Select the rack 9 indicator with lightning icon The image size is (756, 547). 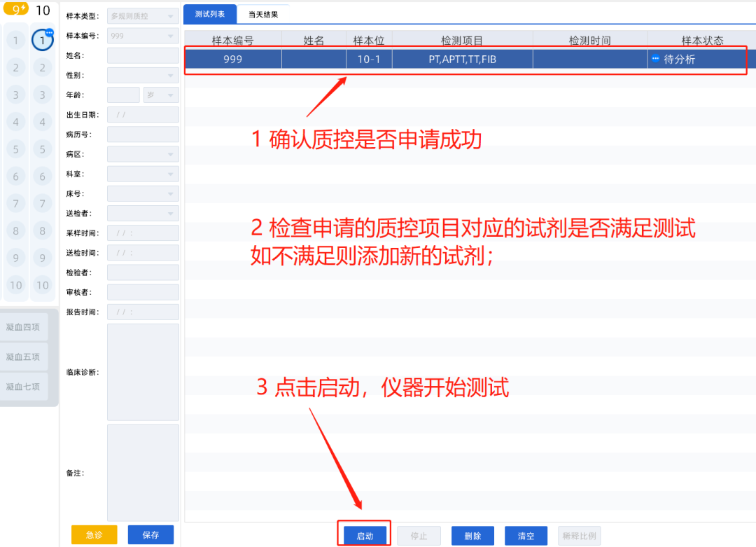16,9
